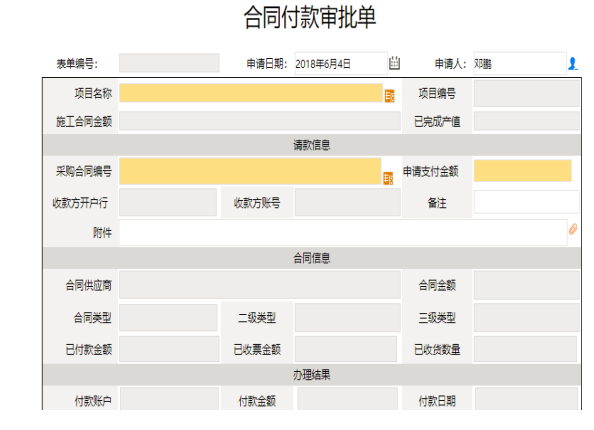594x430 pixels.
Task: Click the 表单编号 input field
Action: (169, 63)
